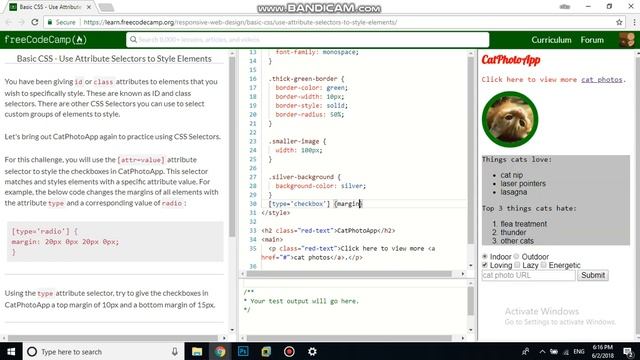
Task: Click the challenge title heading text
Action: [x=114, y=58]
